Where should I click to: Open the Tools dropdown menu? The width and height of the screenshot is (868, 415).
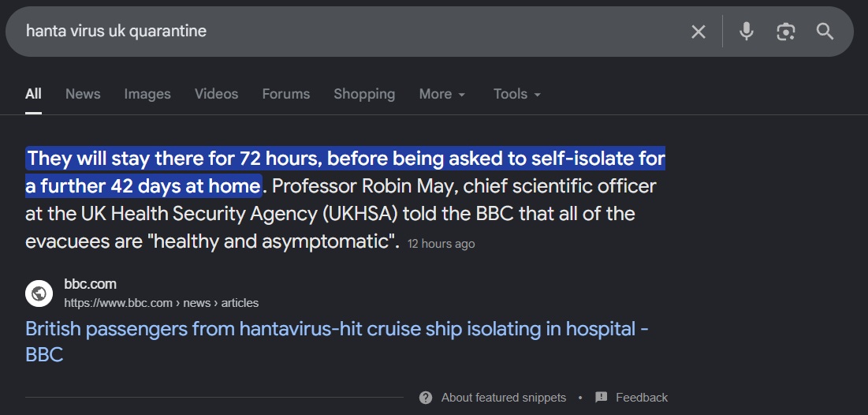(x=516, y=94)
